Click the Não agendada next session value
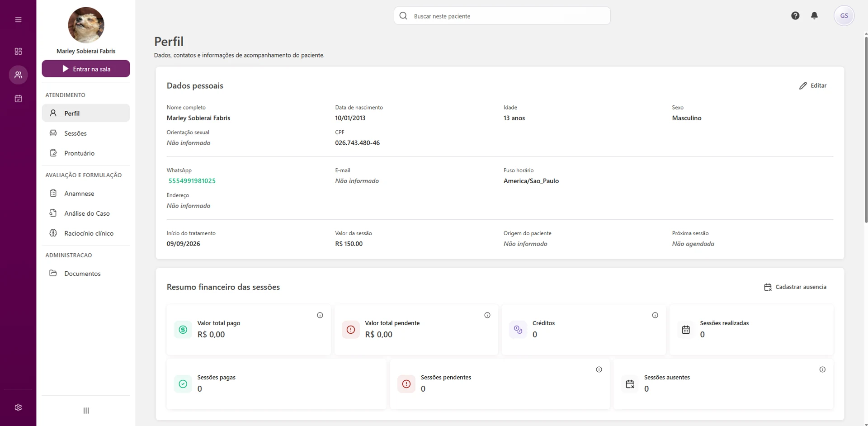Image resolution: width=868 pixels, height=426 pixels. pyautogui.click(x=693, y=244)
